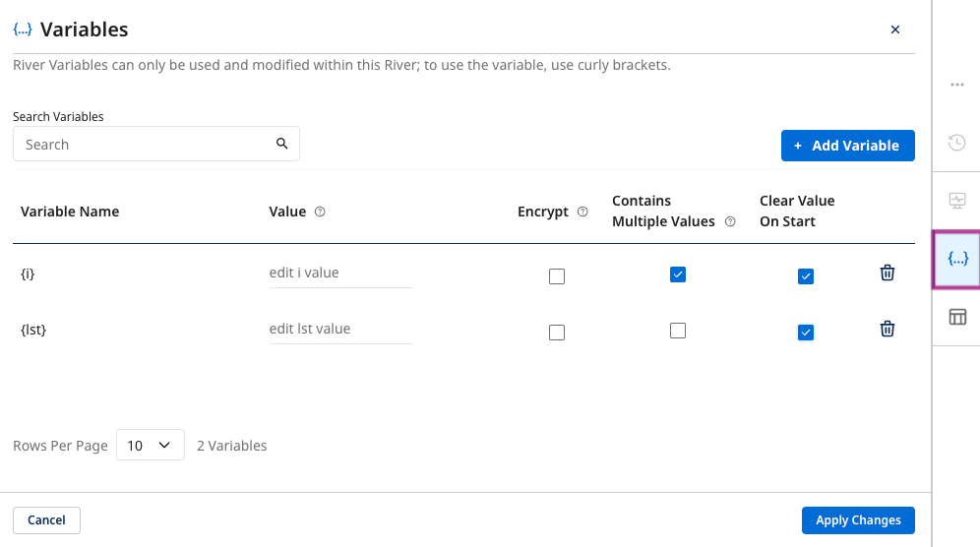Viewport: 980px width, 547px height.
Task: Edit the value field for {lst}
Action: pyautogui.click(x=339, y=330)
